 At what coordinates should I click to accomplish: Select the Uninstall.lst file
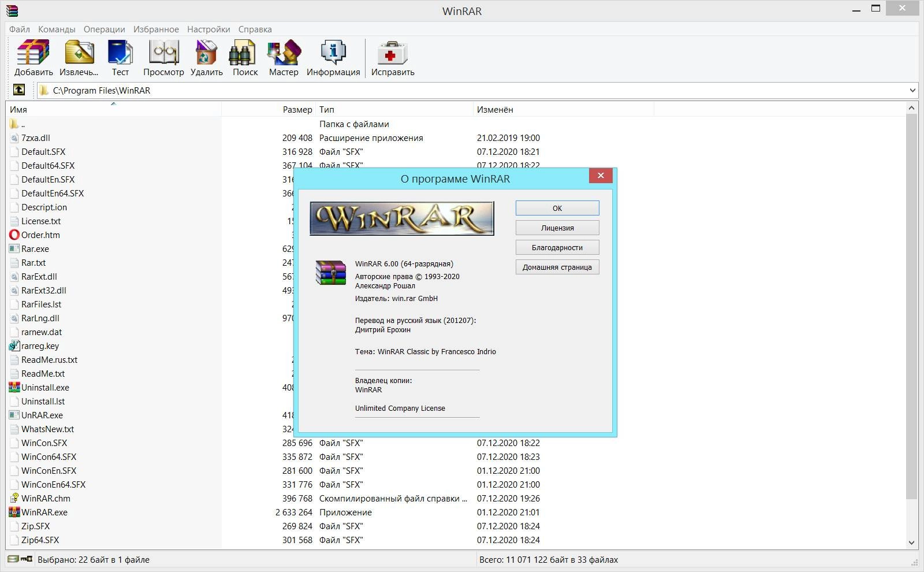tap(43, 401)
